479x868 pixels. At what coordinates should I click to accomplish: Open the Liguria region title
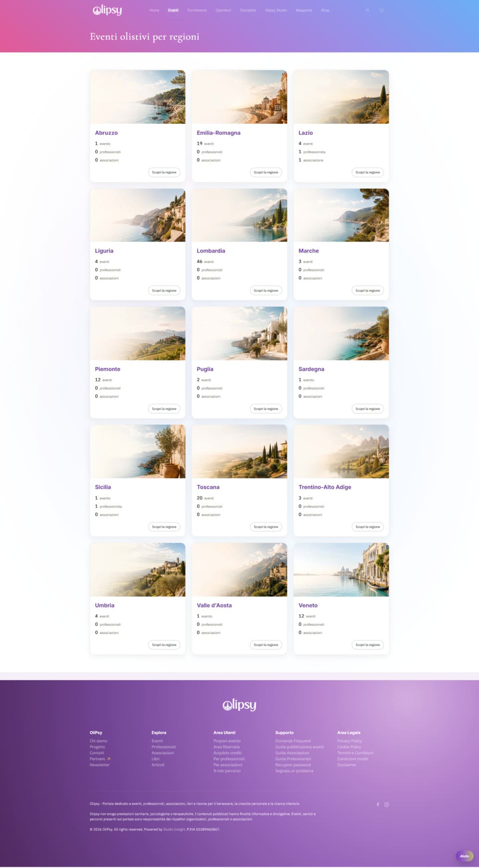[104, 251]
